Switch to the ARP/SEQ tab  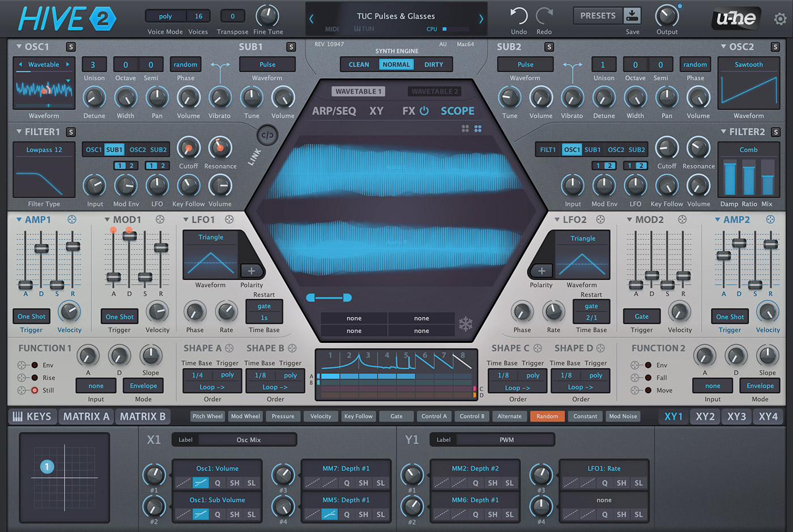[x=334, y=111]
